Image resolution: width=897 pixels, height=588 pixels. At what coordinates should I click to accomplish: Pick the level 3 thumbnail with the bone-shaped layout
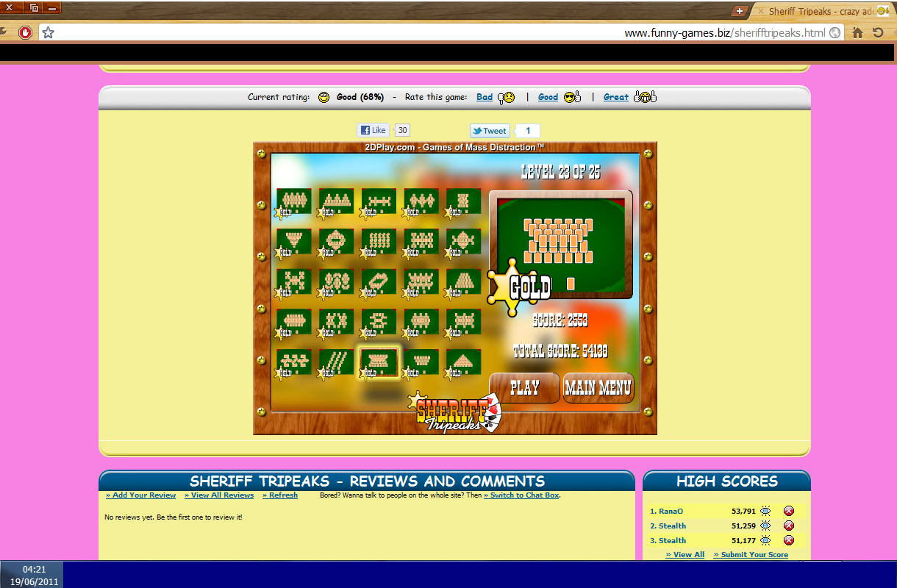tap(379, 201)
